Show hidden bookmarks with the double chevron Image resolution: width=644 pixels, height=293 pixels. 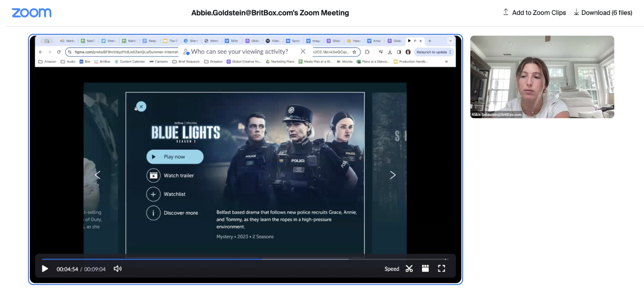pyautogui.click(x=446, y=61)
